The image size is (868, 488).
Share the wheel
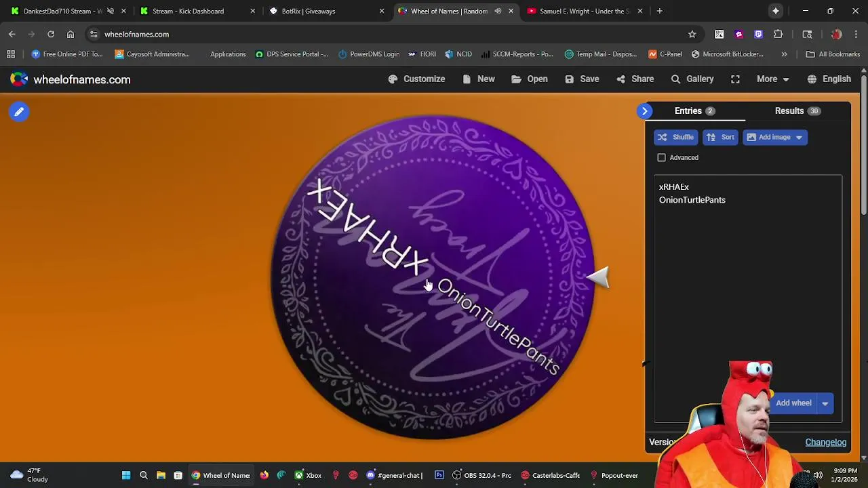(635, 79)
